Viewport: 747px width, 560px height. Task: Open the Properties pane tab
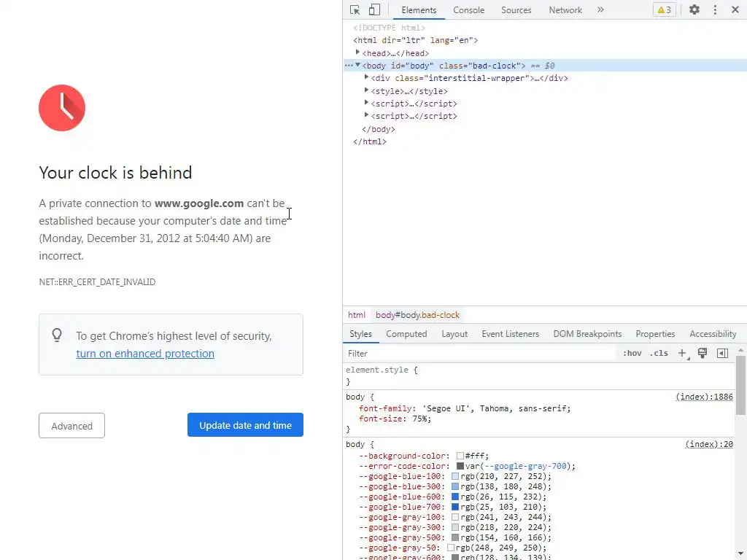point(655,334)
